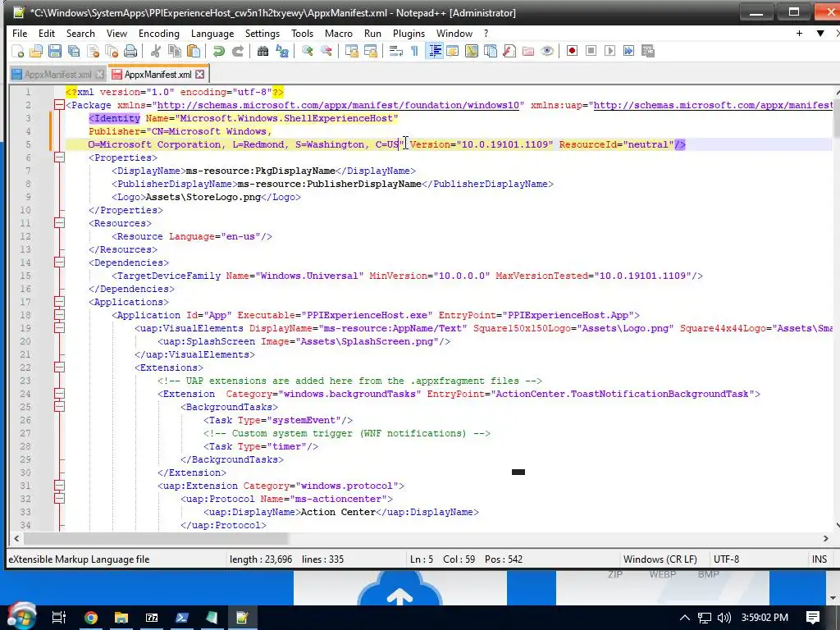Screen dimensions: 840x630
Task: Click the Zoom Out magnifier icon
Action: [x=326, y=51]
